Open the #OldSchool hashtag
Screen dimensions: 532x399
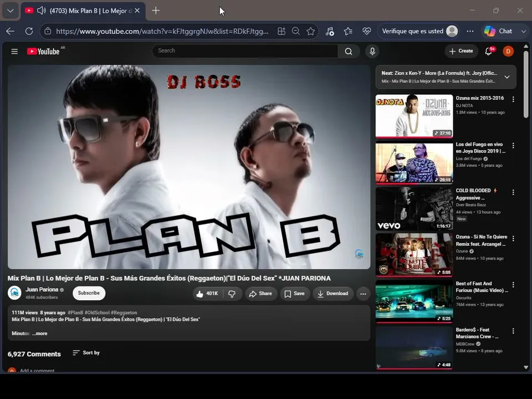pos(97,313)
